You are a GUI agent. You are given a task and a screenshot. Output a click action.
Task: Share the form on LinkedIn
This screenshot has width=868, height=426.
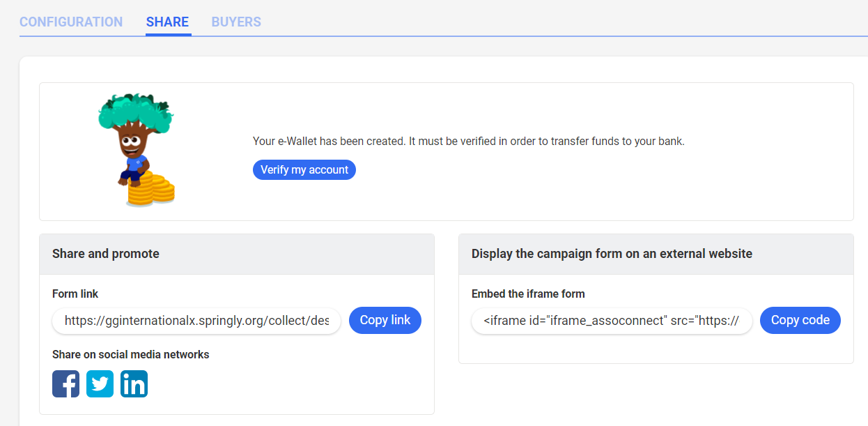[134, 384]
